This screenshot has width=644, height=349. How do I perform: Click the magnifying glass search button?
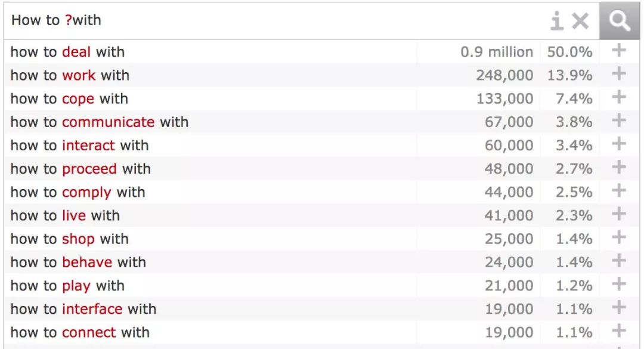[x=620, y=20]
